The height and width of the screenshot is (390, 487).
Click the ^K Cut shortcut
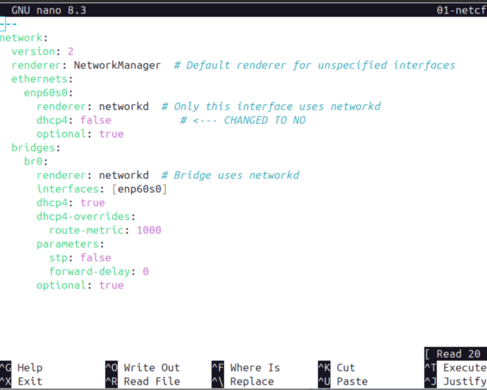337,367
